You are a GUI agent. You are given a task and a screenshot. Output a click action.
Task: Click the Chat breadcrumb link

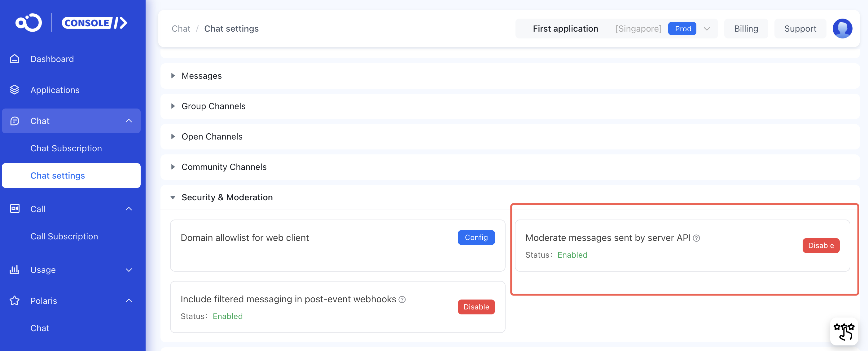(x=181, y=29)
